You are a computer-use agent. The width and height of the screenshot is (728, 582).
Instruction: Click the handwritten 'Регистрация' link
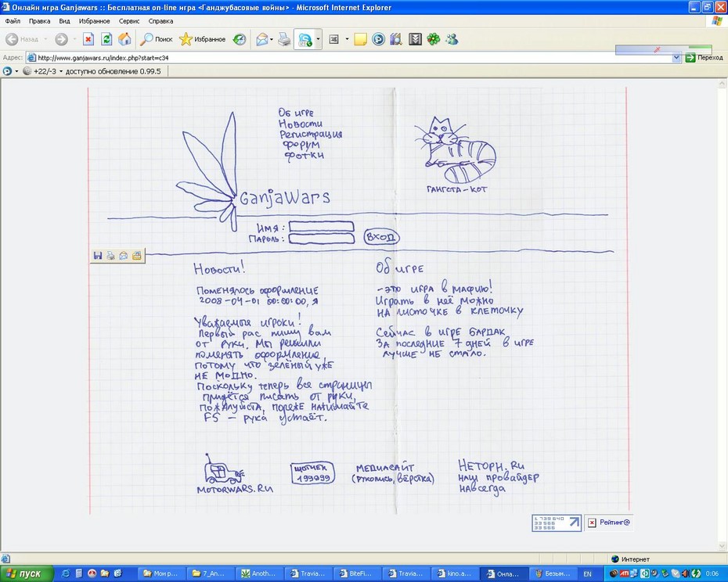pos(311,135)
